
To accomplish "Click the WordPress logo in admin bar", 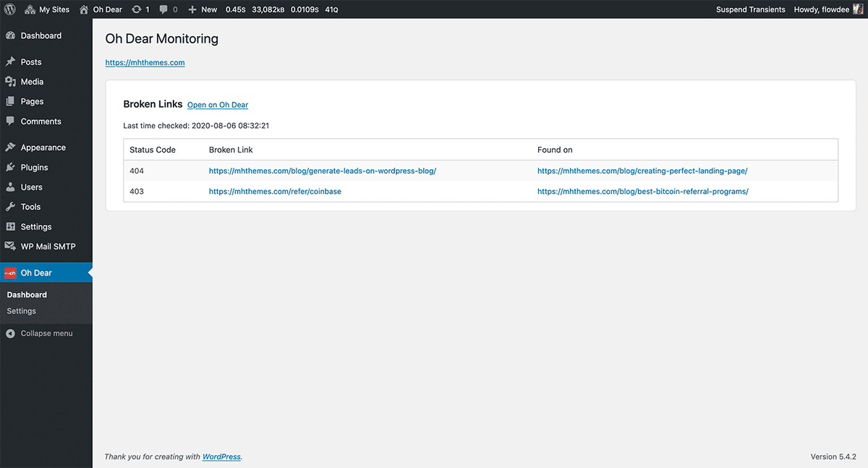I will pos(10,9).
